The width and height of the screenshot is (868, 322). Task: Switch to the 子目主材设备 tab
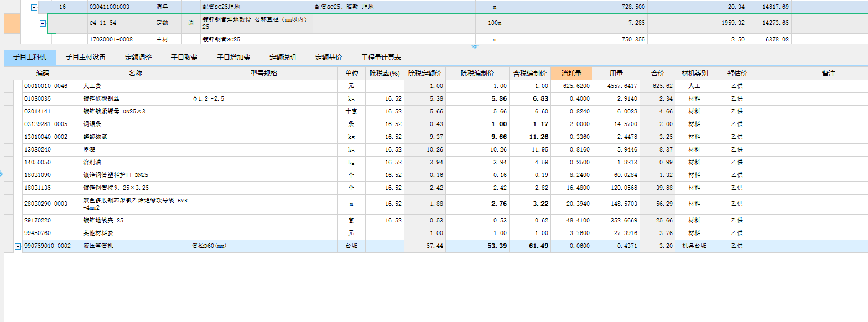point(86,58)
